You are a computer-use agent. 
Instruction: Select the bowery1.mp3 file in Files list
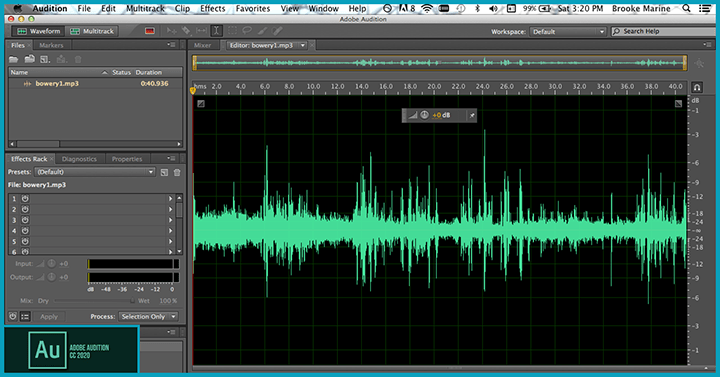95,84
